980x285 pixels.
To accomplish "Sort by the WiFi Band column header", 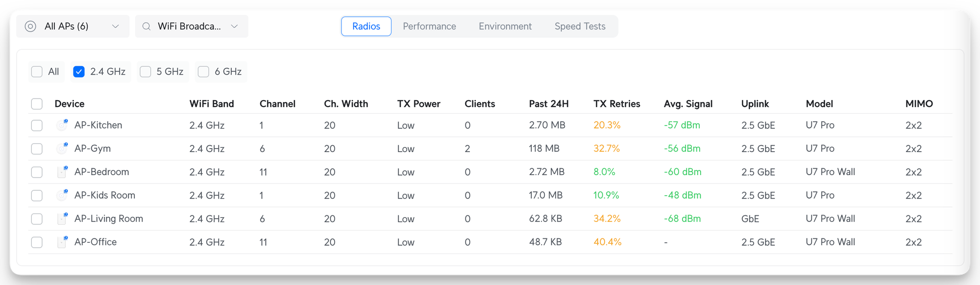I will tap(212, 104).
